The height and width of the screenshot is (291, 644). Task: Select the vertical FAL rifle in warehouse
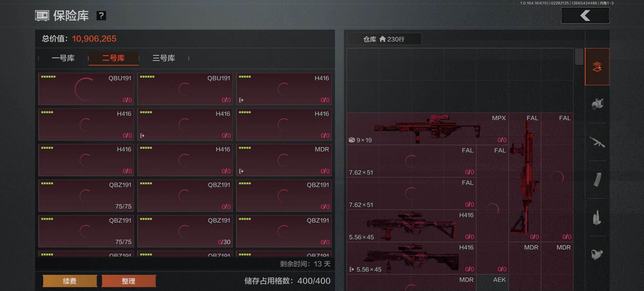coord(525,177)
